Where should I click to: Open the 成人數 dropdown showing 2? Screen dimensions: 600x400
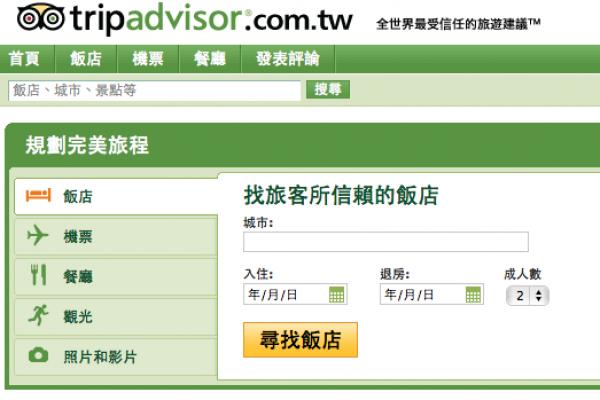point(528,296)
